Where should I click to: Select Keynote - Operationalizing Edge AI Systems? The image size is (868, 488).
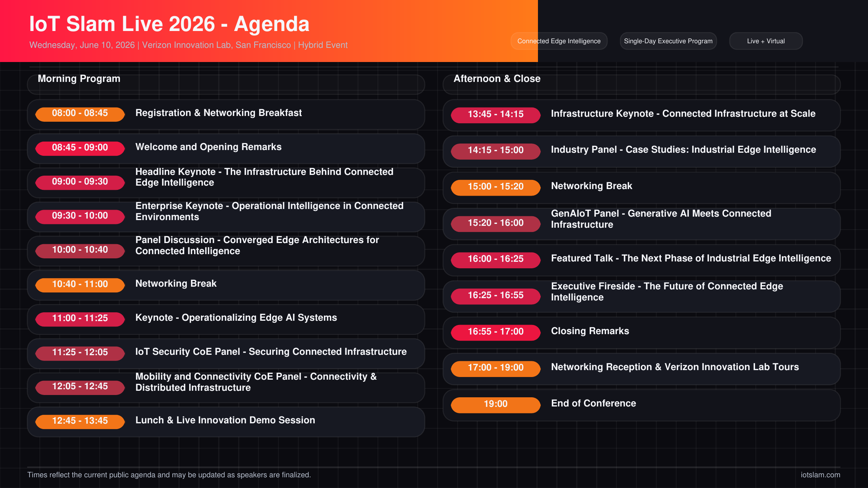click(x=236, y=318)
